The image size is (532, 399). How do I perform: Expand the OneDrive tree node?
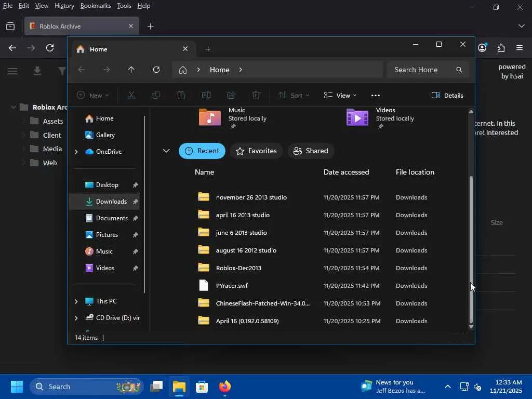coord(76,152)
